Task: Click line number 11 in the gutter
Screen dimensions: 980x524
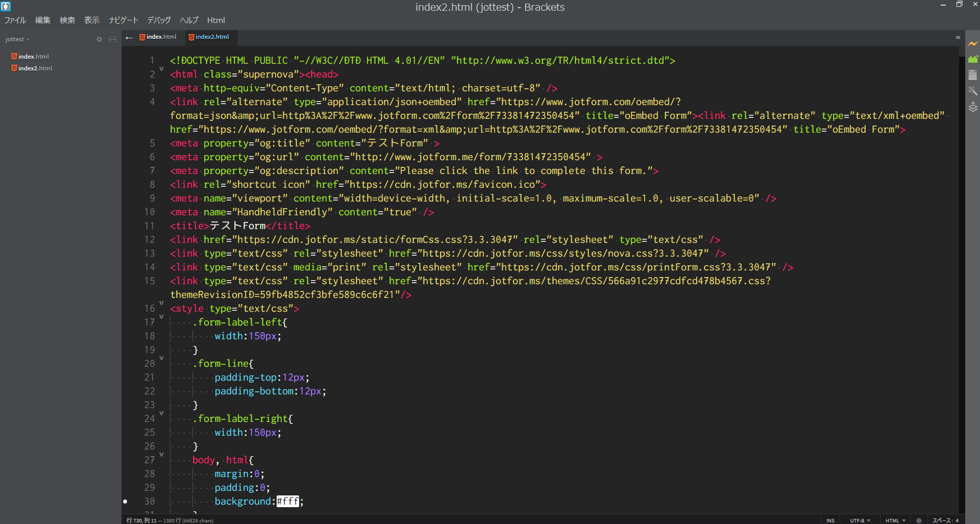Action: [x=149, y=226]
